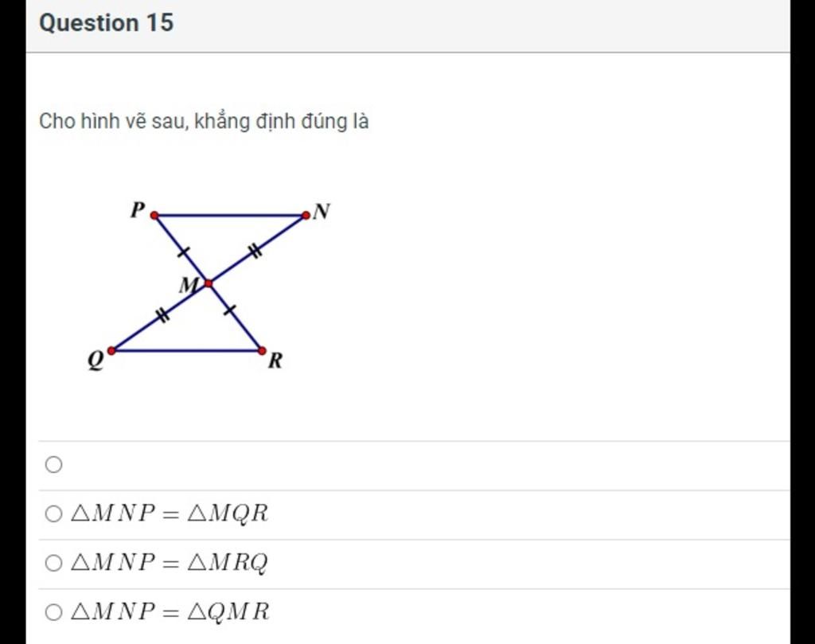This screenshot has height=644, width=815.
Task: Click the answer text △MNP = △MQR
Action: pyautogui.click(x=170, y=513)
